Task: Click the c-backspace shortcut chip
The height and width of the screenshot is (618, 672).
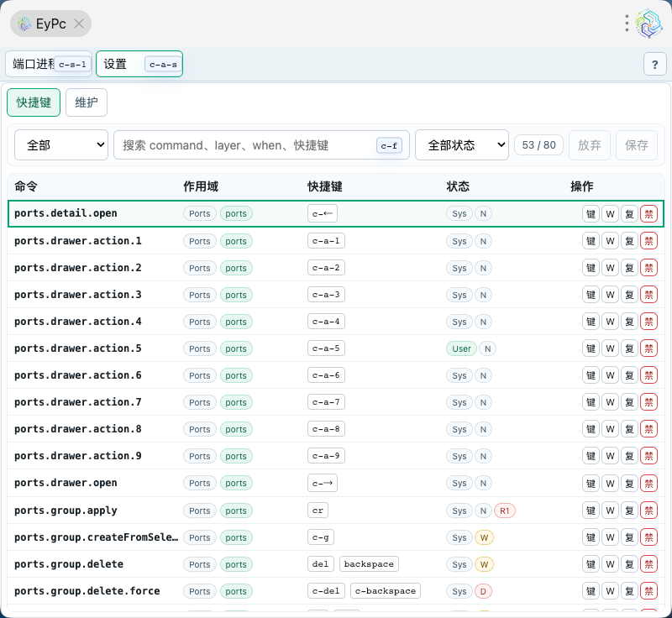Action: [x=386, y=591]
